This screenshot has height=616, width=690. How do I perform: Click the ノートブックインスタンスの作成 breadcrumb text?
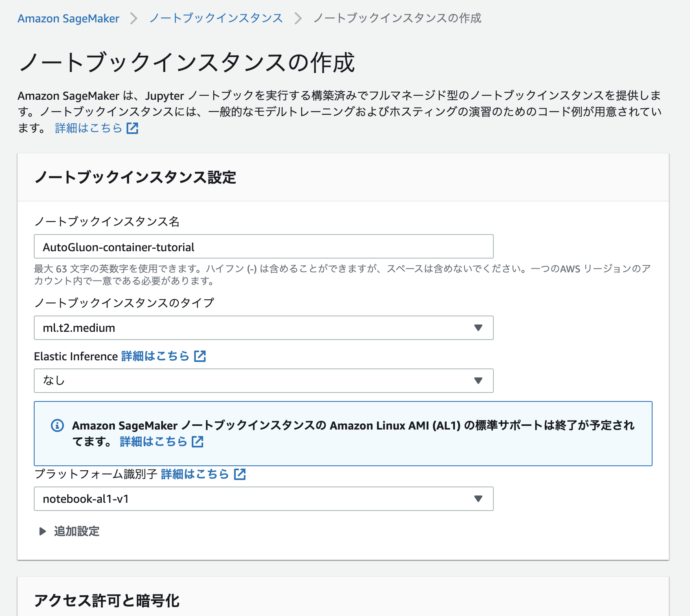(x=397, y=18)
